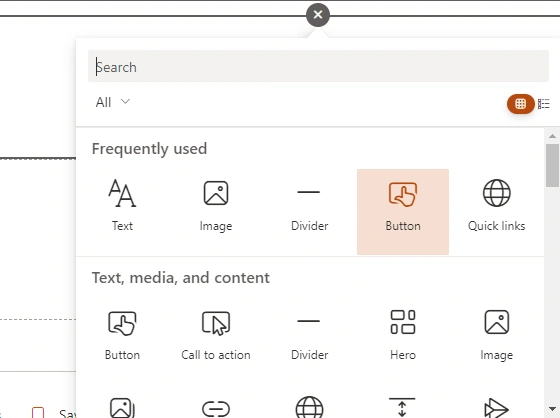Viewport: 560px width, 418px height.
Task: Select the image gallery web part icon
Action: 122,407
